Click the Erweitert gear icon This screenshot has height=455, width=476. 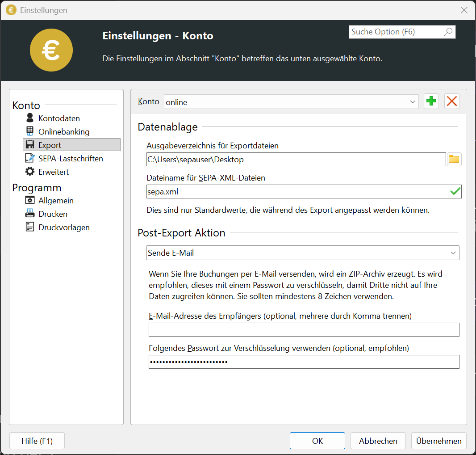pyautogui.click(x=30, y=172)
